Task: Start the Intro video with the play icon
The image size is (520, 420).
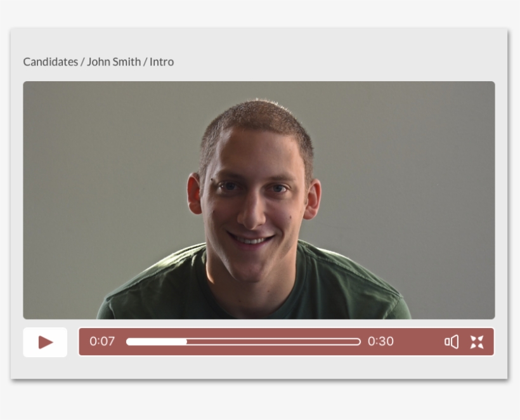Action: (x=44, y=342)
